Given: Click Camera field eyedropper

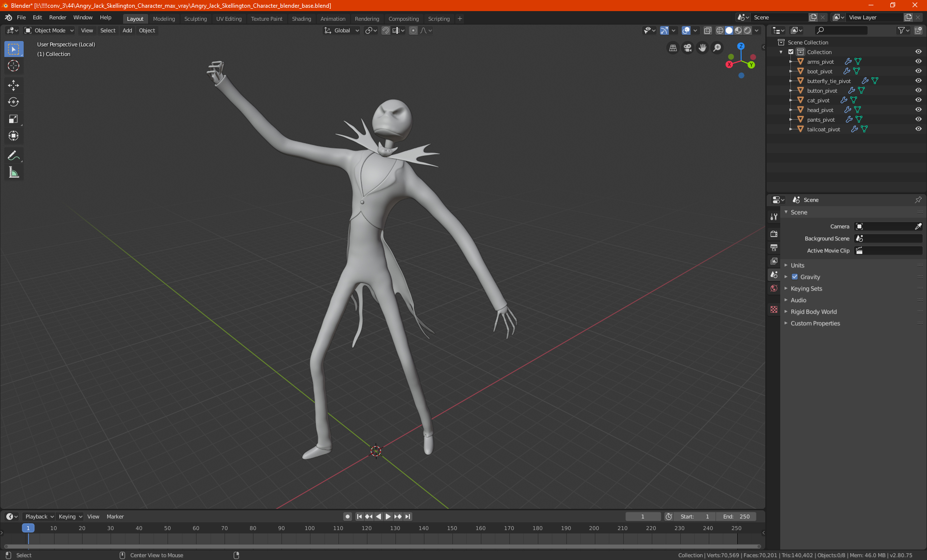Looking at the screenshot, I should point(918,226).
